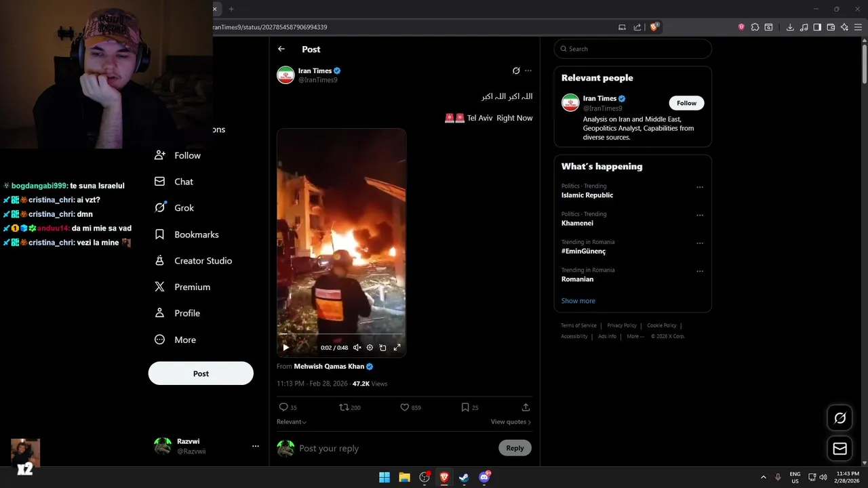Image resolution: width=868 pixels, height=488 pixels.
Task: Click Show more under What's happening
Action: 578,301
